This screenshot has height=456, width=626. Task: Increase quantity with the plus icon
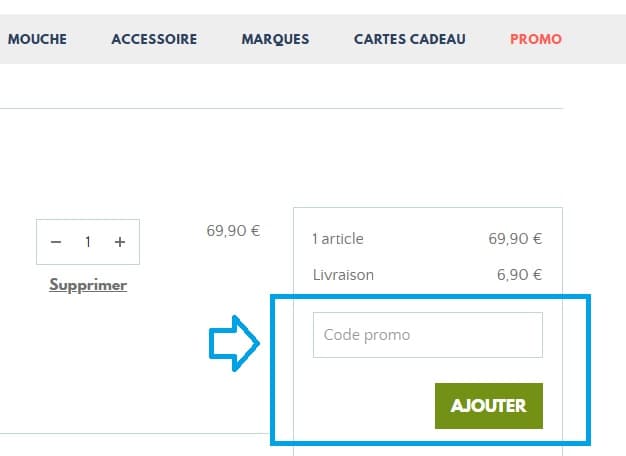[120, 242]
